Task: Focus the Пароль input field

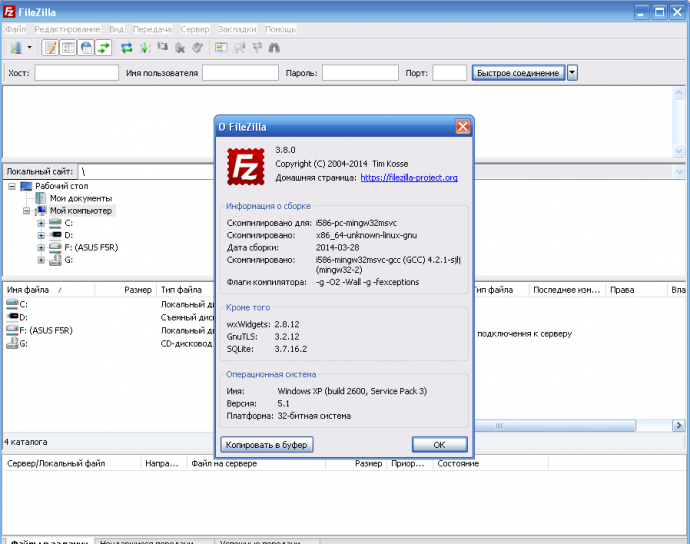Action: [x=360, y=73]
